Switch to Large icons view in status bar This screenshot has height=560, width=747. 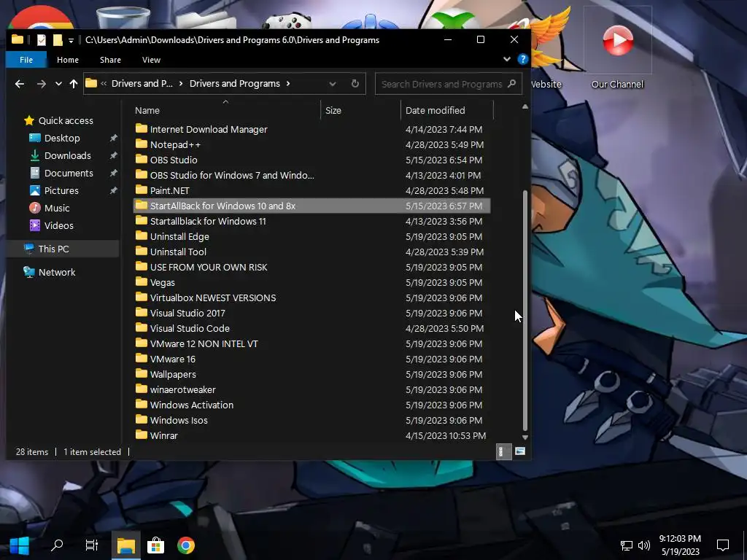point(520,451)
